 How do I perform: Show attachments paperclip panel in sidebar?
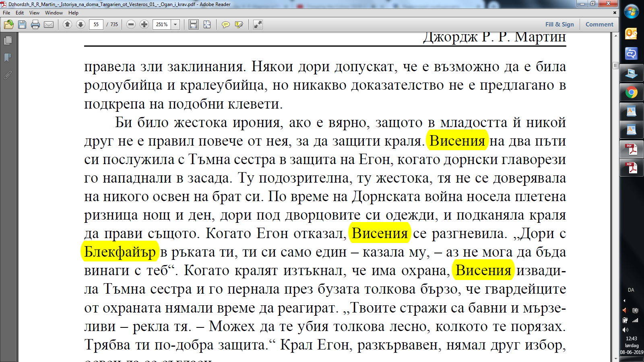point(8,75)
